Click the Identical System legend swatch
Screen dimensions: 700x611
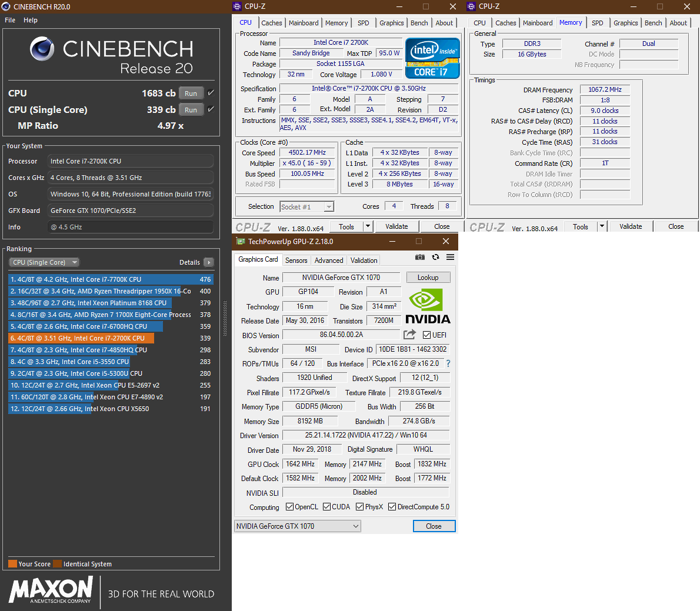(x=57, y=564)
